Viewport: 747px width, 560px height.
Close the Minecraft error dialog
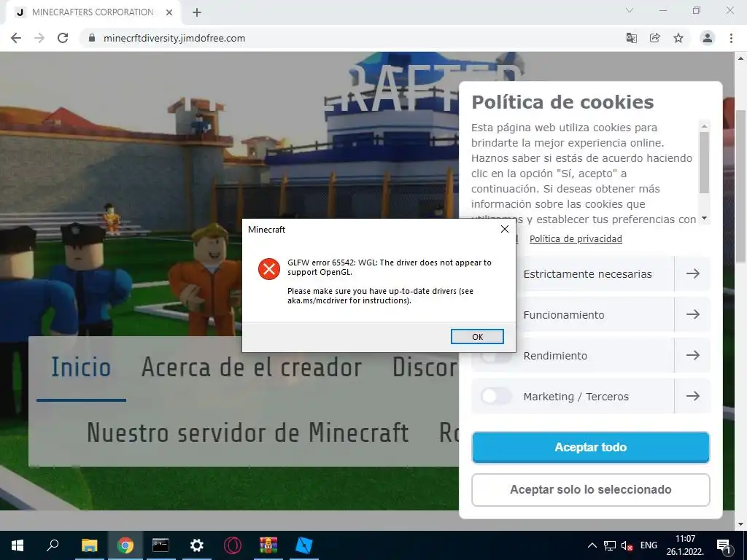tap(505, 229)
